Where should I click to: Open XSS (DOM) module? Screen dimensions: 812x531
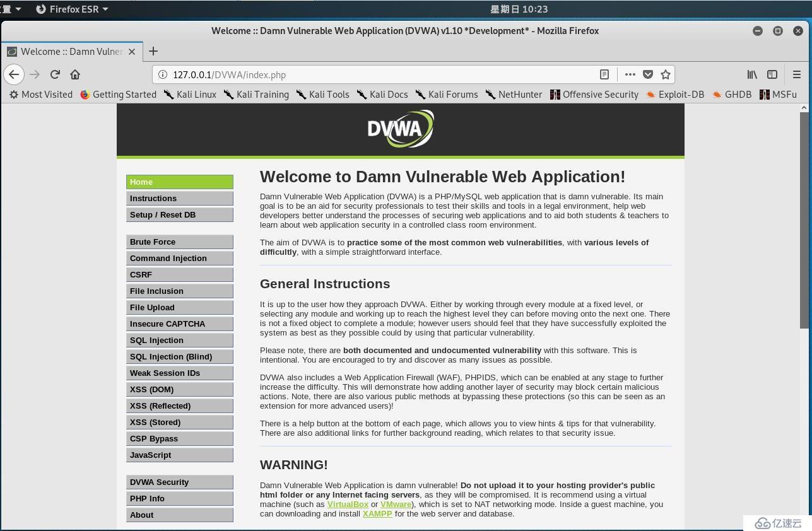[180, 389]
